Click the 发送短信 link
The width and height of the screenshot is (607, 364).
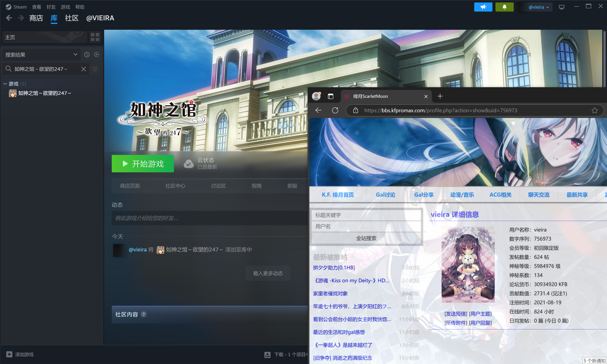click(456, 314)
